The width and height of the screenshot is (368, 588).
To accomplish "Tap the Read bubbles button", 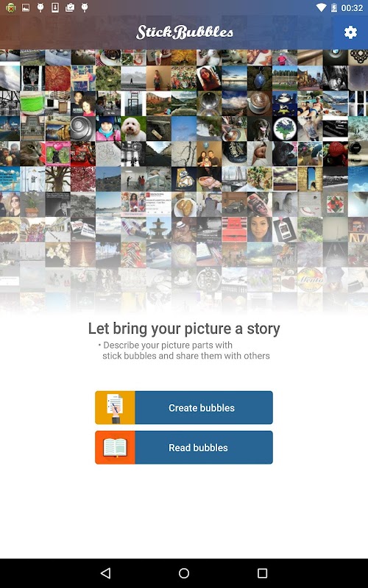I will (184, 448).
